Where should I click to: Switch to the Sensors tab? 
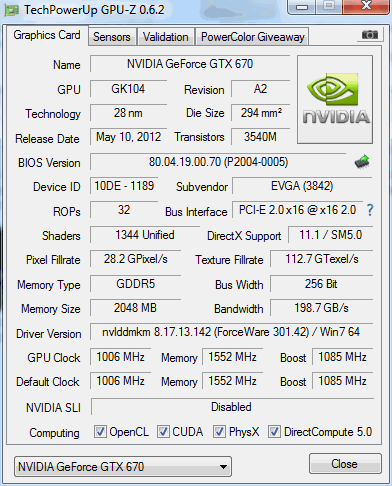(x=112, y=37)
